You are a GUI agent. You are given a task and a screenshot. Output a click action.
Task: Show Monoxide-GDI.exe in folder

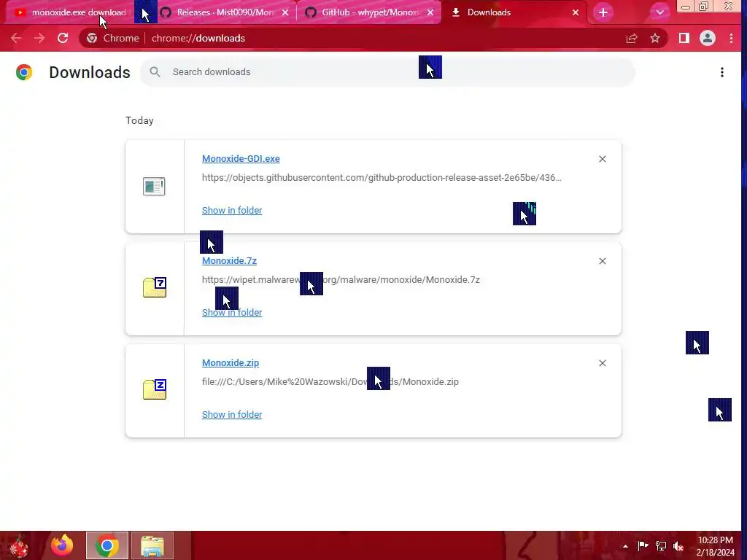point(232,210)
